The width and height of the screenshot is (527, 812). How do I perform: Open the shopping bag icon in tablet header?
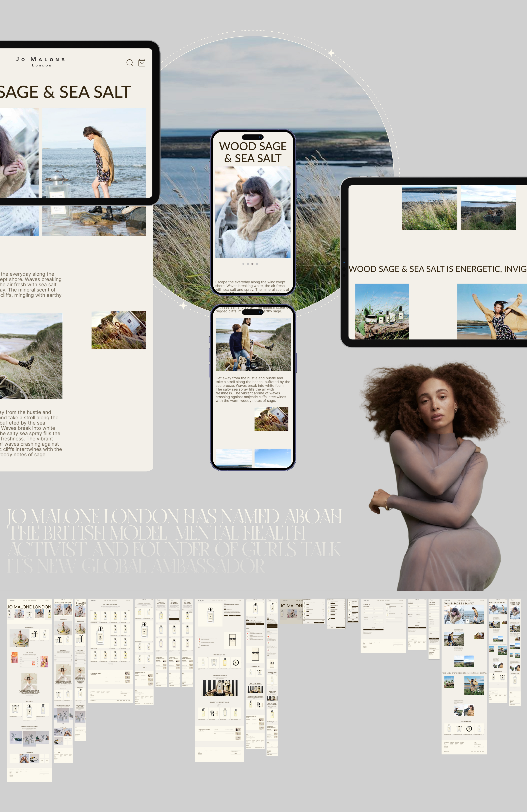142,63
